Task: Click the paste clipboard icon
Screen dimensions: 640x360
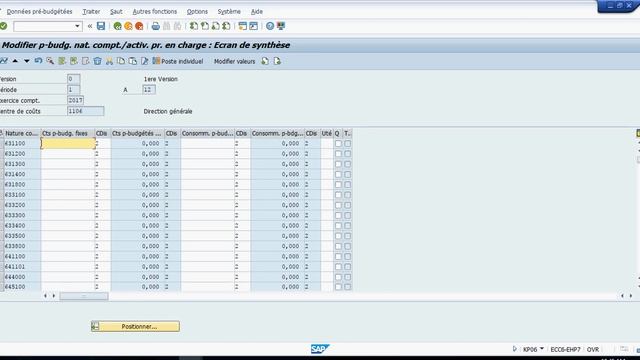Action: 133,61
